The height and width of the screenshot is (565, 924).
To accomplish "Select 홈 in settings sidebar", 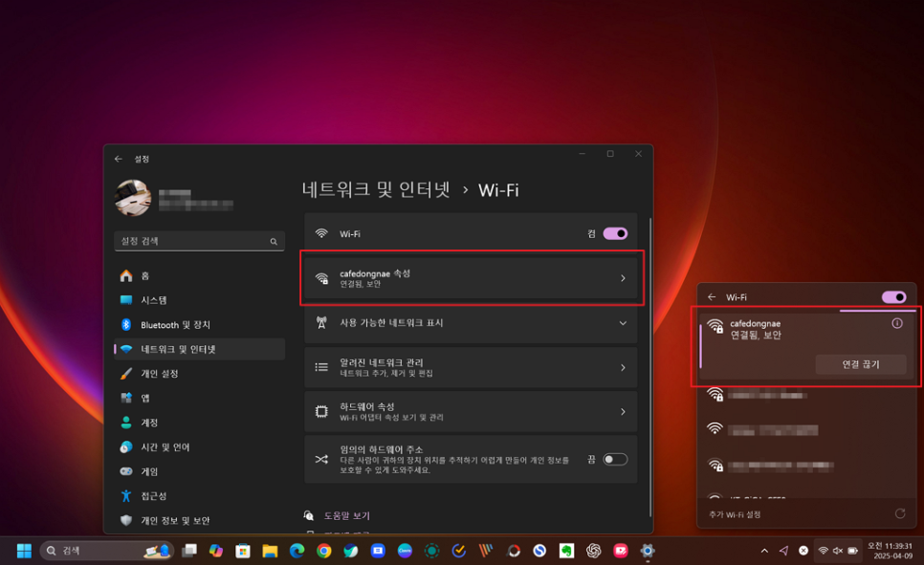I will click(199, 275).
